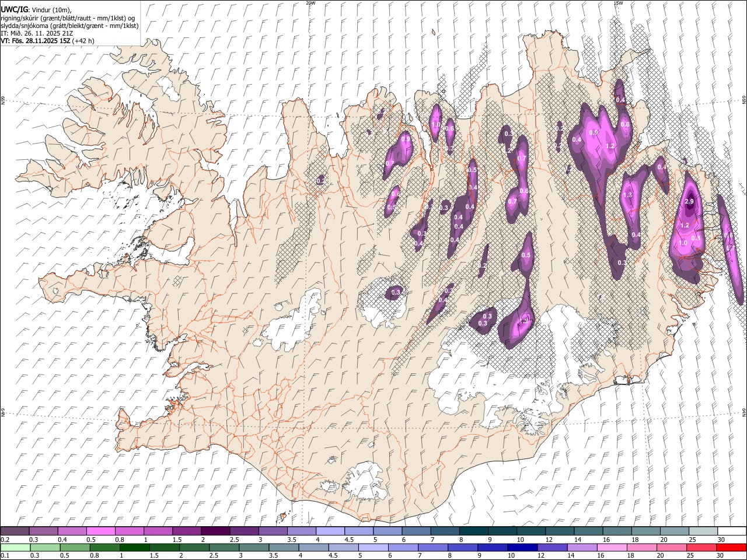Pick the light lavender 4–4.5 swatch, upper legend row

tap(330, 531)
